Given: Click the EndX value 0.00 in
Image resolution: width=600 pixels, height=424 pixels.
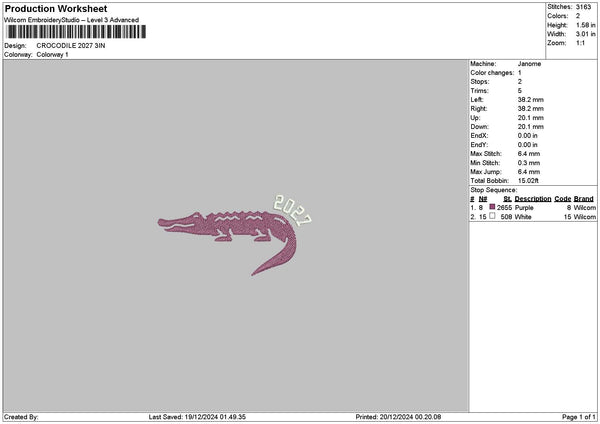Looking at the screenshot, I should pos(528,136).
